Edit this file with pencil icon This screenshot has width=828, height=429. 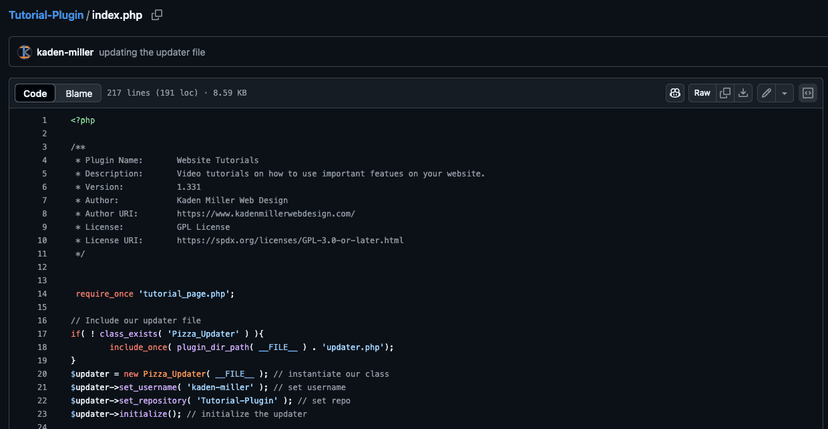point(766,93)
